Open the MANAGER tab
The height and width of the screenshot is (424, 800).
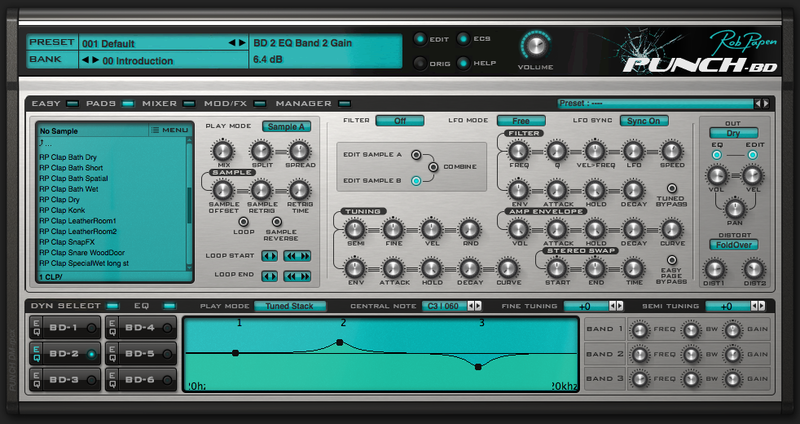(x=313, y=104)
